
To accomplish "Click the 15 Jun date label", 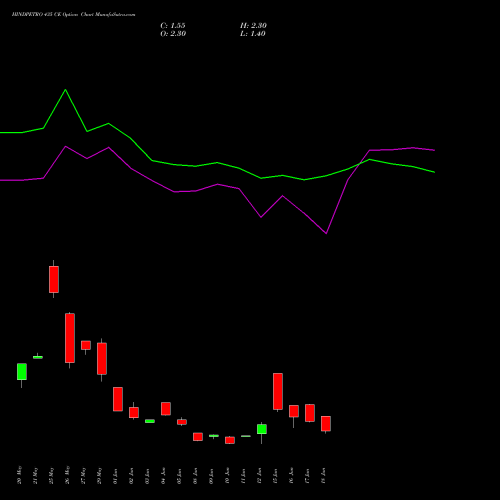I will click(x=275, y=476).
